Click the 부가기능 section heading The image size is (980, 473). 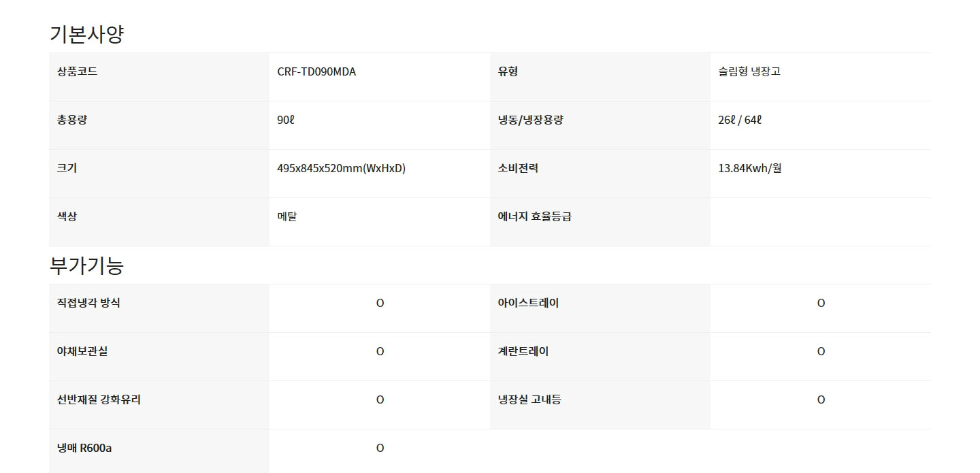86,265
